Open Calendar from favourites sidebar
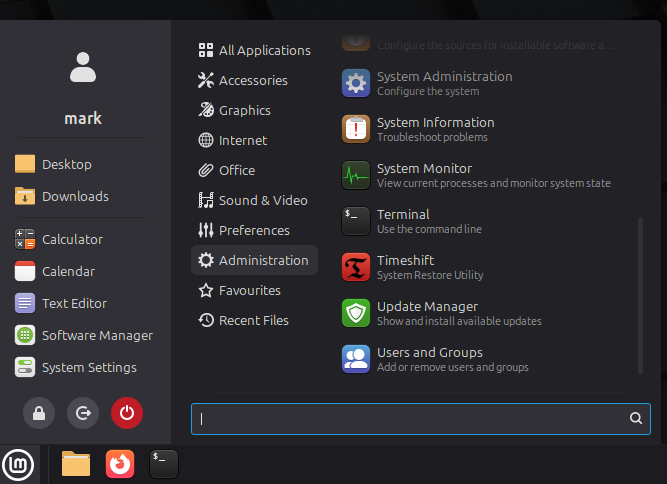The image size is (667, 484). (x=55, y=271)
